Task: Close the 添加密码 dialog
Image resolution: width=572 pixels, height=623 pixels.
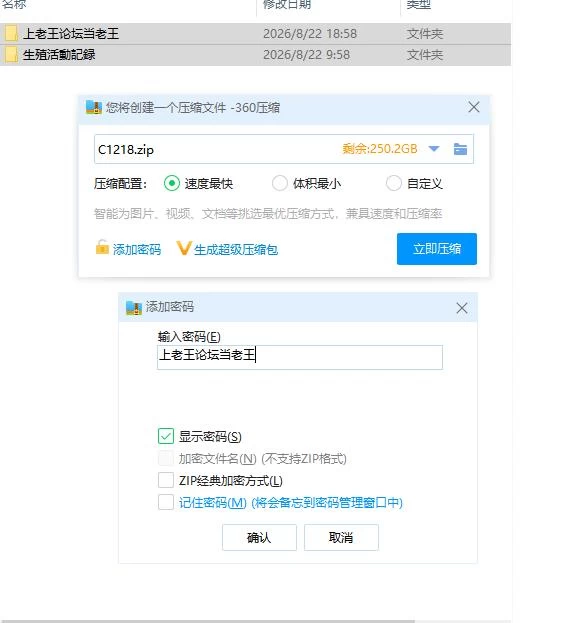Action: coord(462,308)
